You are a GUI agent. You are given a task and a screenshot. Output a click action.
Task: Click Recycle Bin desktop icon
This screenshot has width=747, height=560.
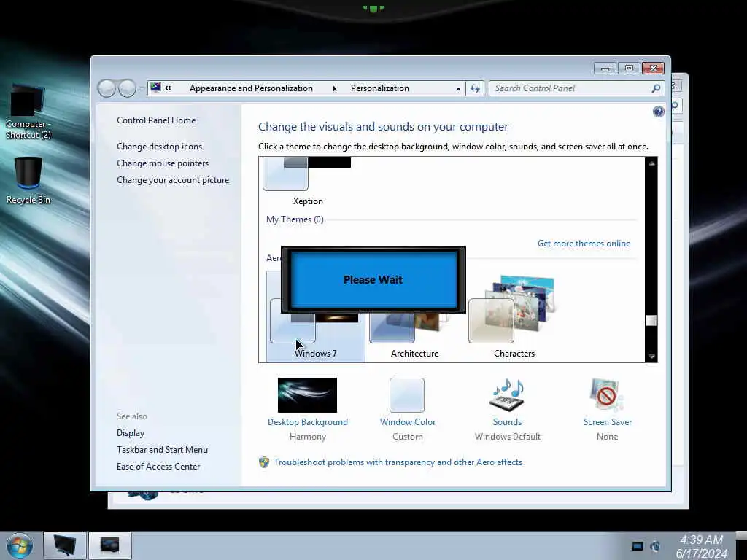[x=28, y=181]
